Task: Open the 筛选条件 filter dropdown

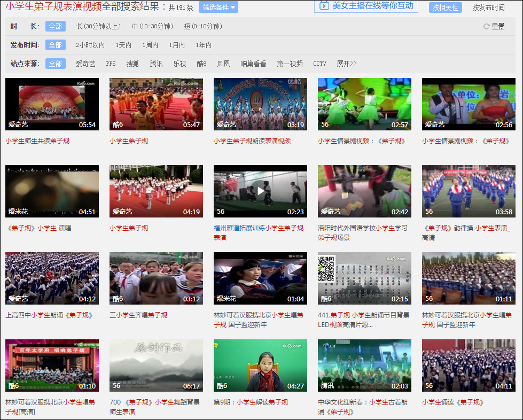Action: click(x=218, y=7)
